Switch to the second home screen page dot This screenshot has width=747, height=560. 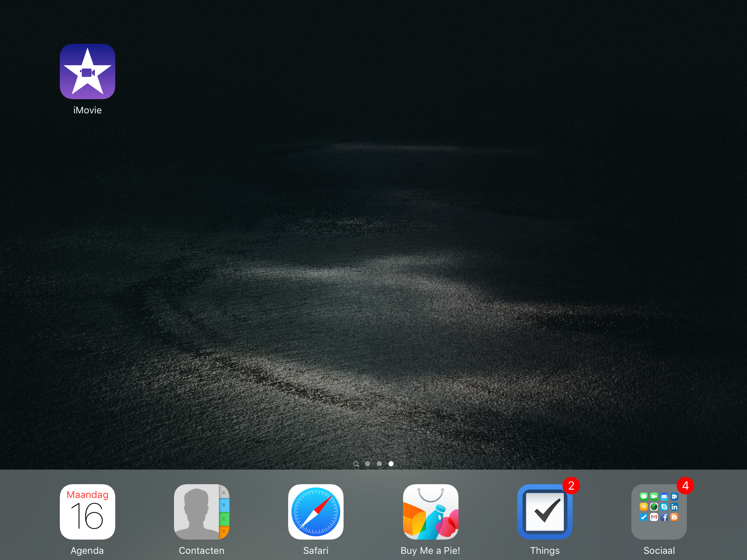pyautogui.click(x=379, y=464)
